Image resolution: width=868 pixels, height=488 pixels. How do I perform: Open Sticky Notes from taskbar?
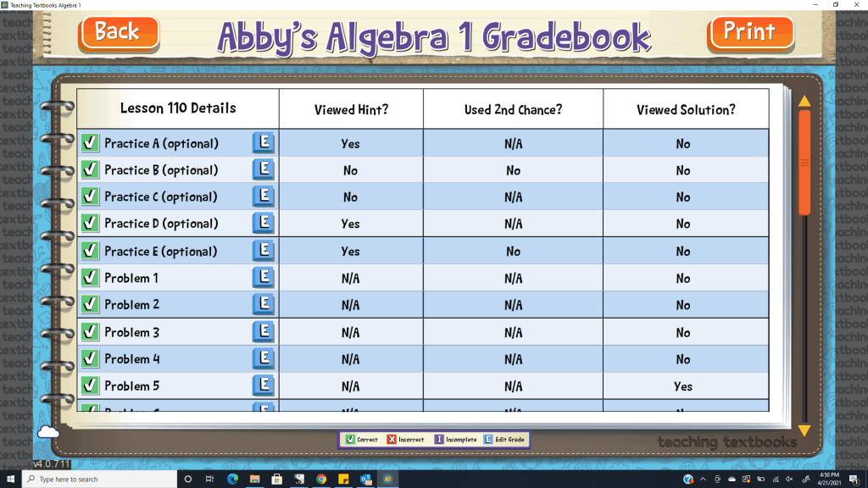(x=343, y=480)
